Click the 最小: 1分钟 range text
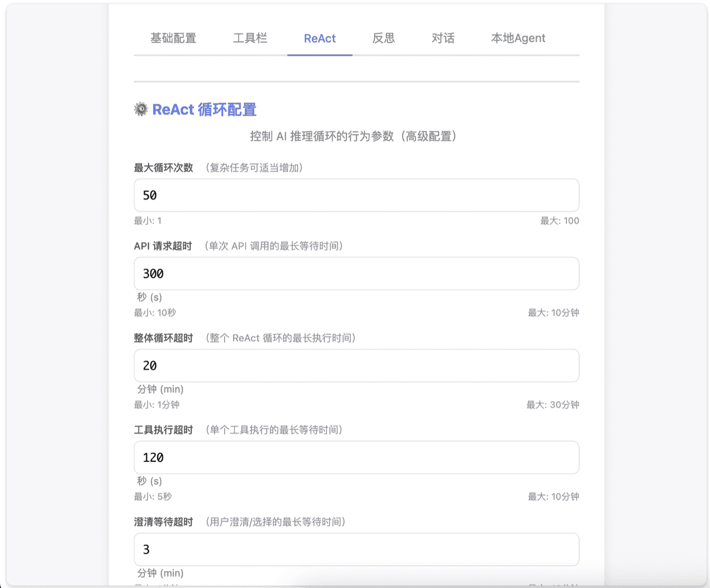This screenshot has width=710, height=588. point(157,405)
